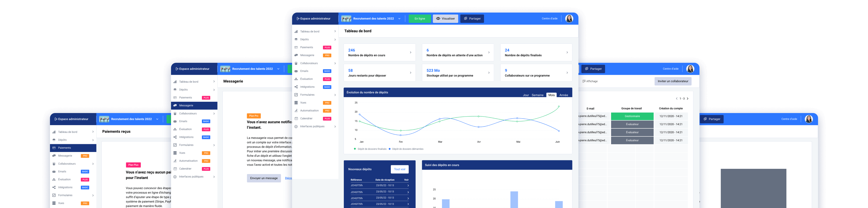Switch the chart to the Année tab
The width and height of the screenshot is (868, 208).
(x=564, y=95)
